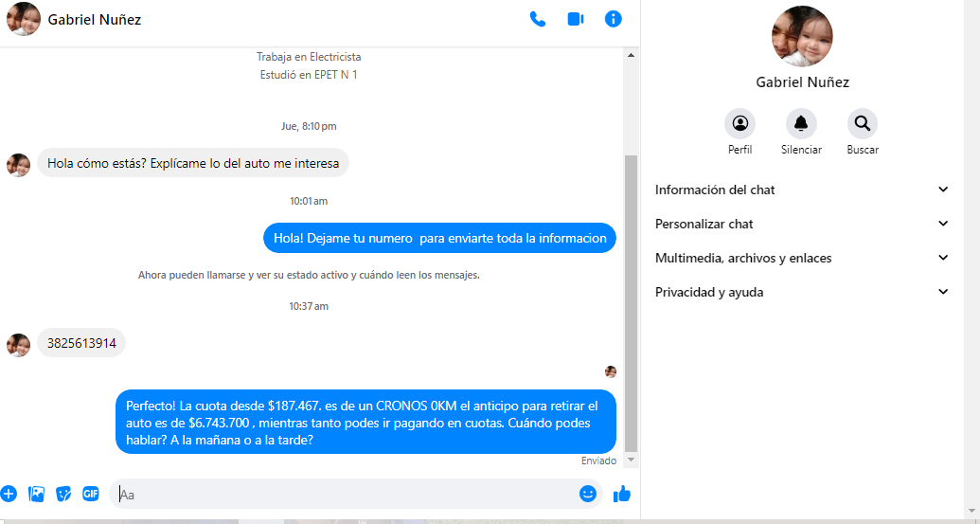Click the conversation information icon

614,19
